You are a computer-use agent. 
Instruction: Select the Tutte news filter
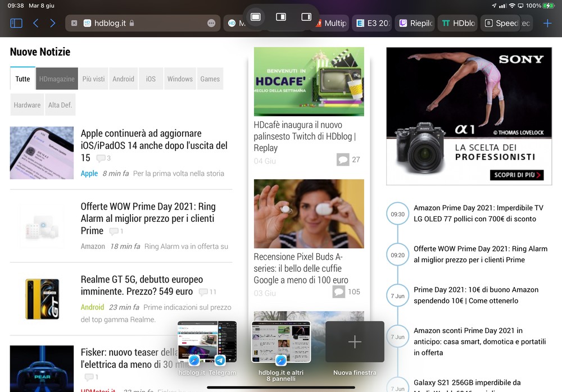click(22, 79)
